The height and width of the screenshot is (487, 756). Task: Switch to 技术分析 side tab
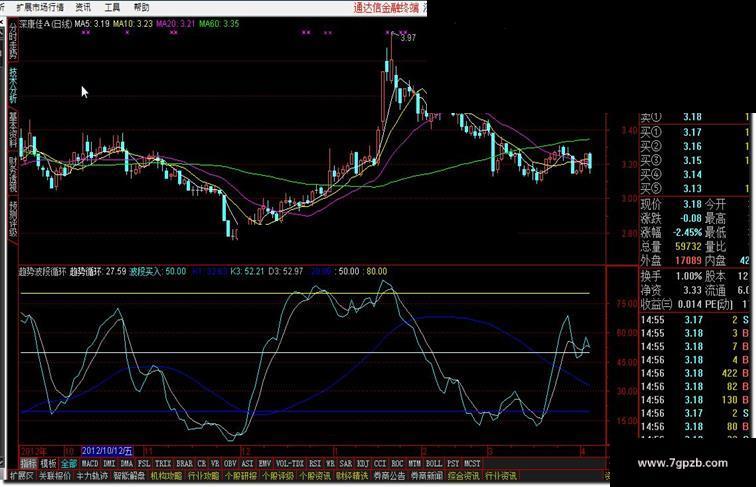coord(13,85)
